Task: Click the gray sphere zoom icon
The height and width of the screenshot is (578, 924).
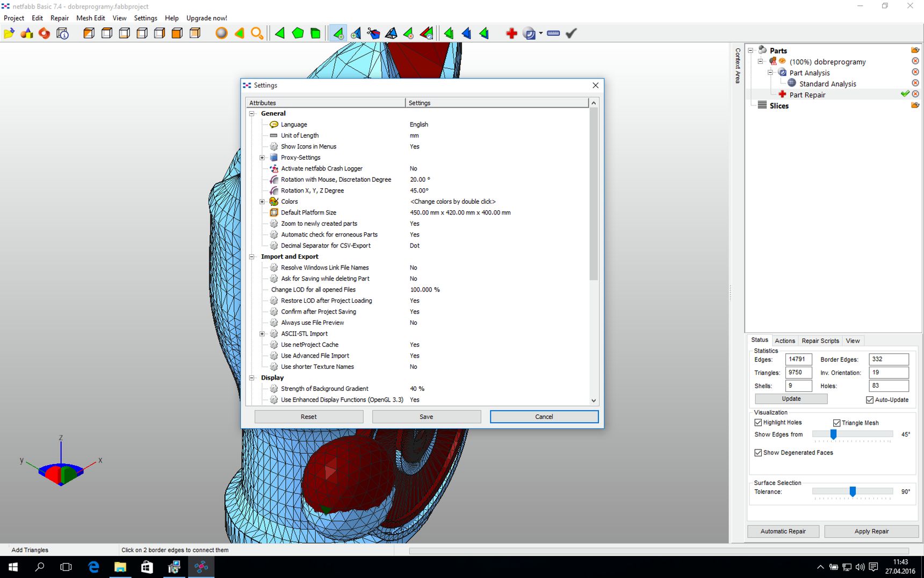Action: (221, 33)
